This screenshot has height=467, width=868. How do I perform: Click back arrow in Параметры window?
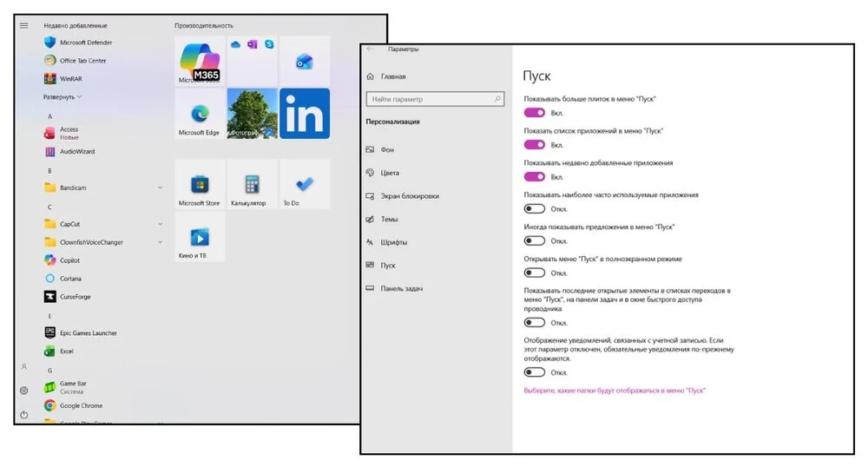click(x=370, y=49)
